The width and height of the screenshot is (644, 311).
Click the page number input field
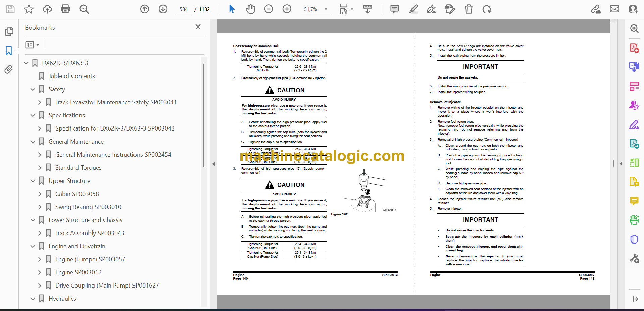pyautogui.click(x=184, y=9)
